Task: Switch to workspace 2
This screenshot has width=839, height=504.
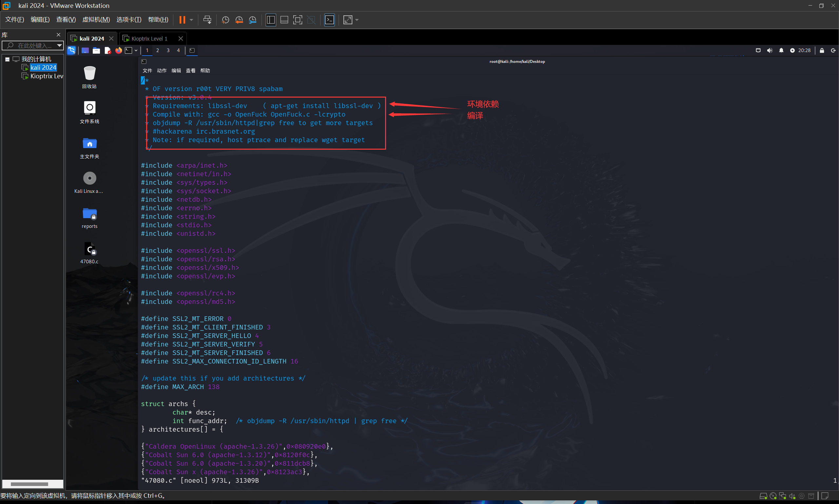Action: pos(157,50)
